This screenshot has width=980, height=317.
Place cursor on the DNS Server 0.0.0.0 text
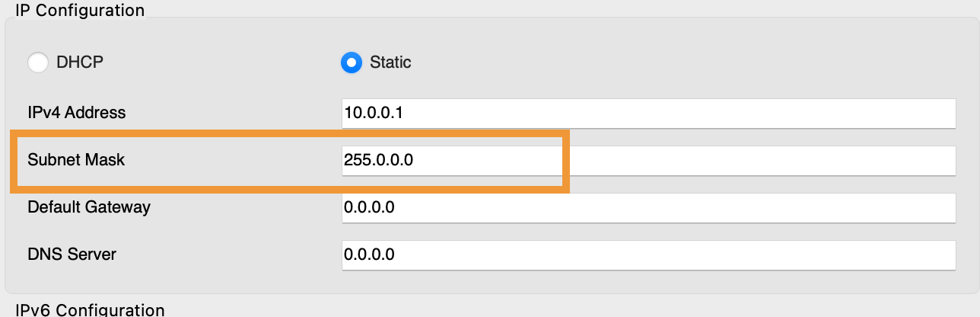point(369,255)
